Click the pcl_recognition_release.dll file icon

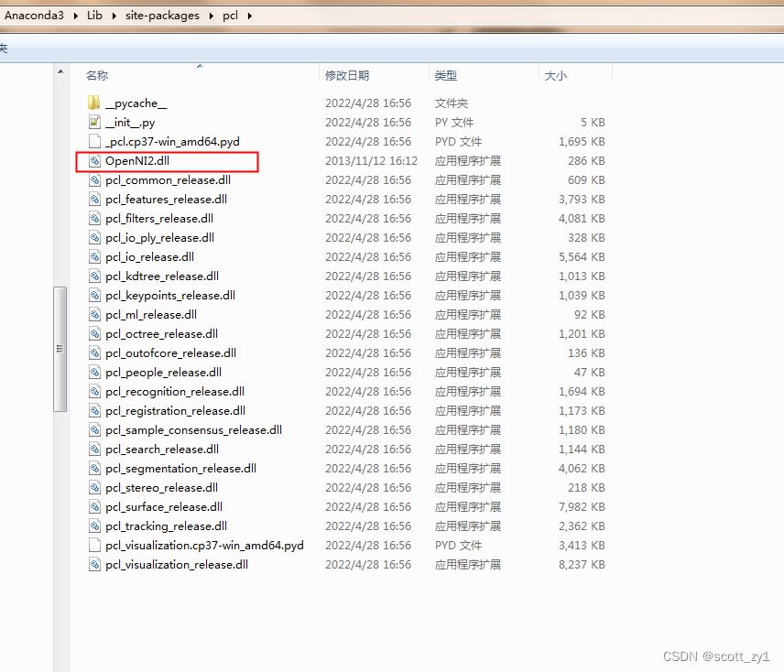coord(94,392)
